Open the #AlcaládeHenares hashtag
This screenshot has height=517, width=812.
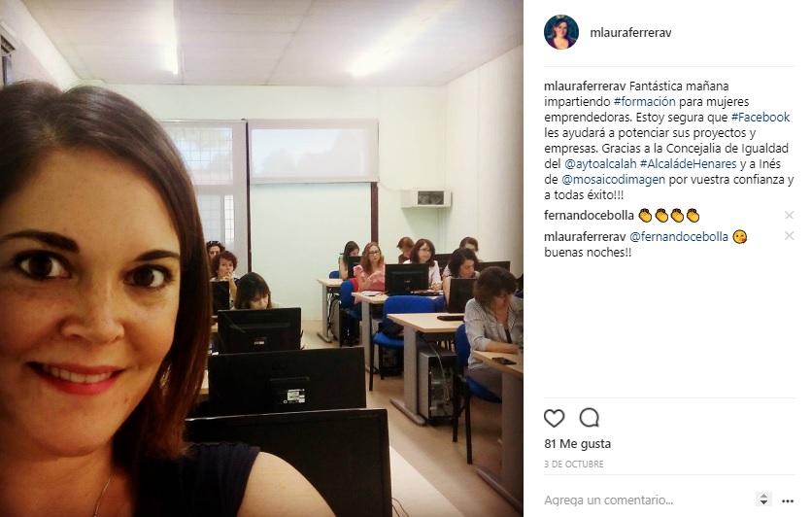688,163
